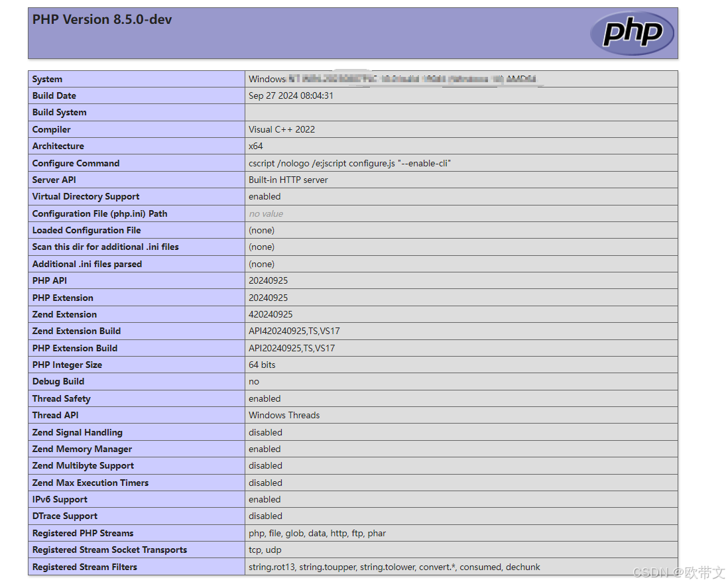The image size is (728, 584).
Task: Select Zend Multibyte Support label
Action: [83, 465]
